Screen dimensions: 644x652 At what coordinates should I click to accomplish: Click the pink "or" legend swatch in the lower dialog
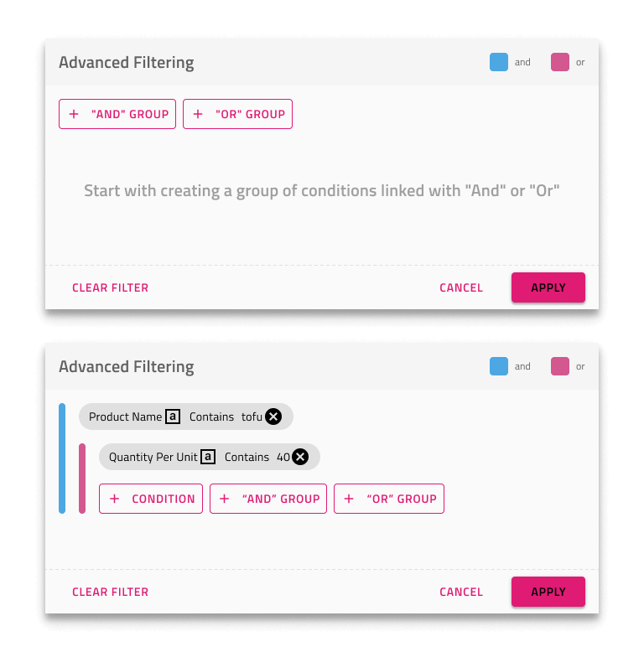tap(559, 366)
